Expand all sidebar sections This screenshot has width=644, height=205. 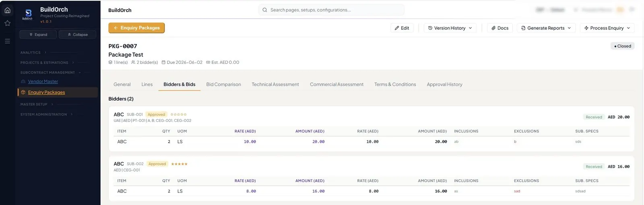coord(38,35)
